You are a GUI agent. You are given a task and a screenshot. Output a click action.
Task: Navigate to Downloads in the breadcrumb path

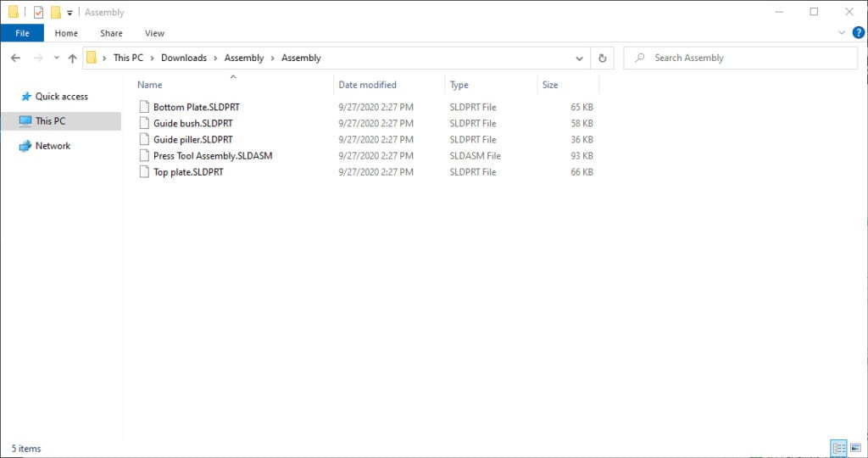click(x=183, y=58)
